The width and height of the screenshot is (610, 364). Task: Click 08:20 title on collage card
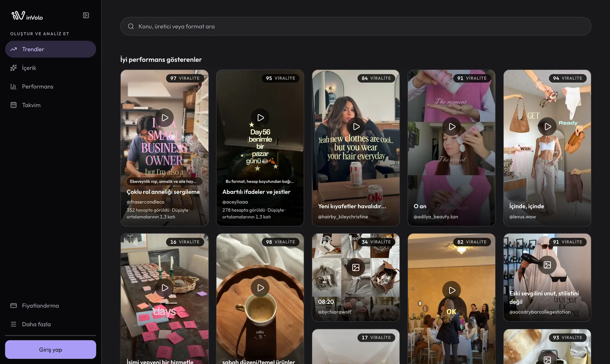coord(326,302)
